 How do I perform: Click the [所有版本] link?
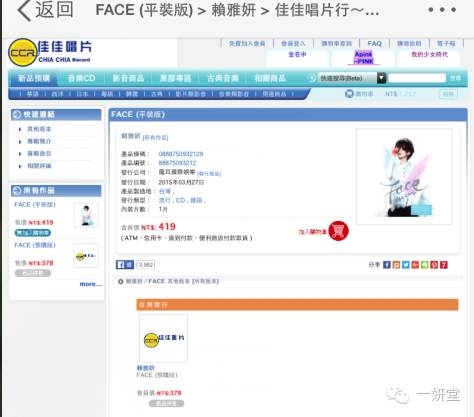click(205, 281)
